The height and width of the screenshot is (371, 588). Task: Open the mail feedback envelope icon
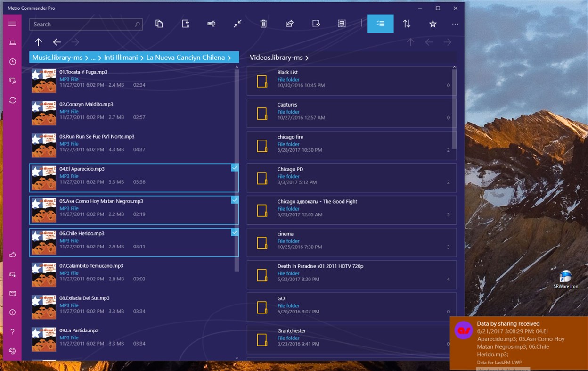[12, 293]
